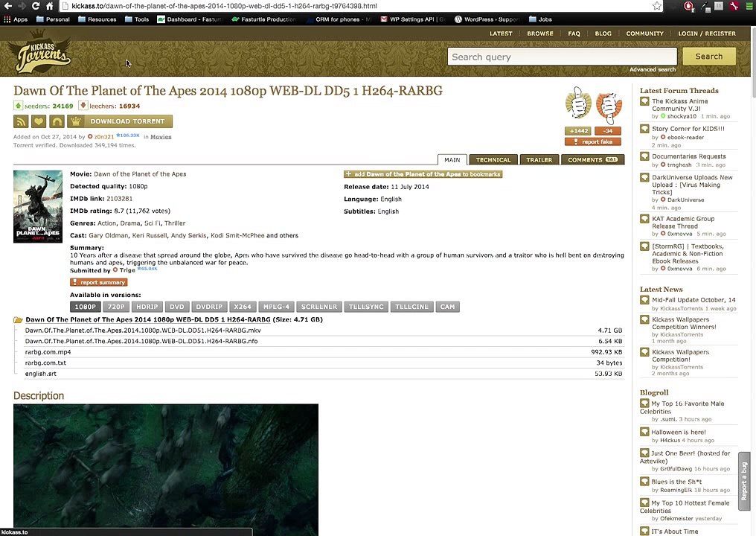Open the Resources bookmarks folder

97,19
